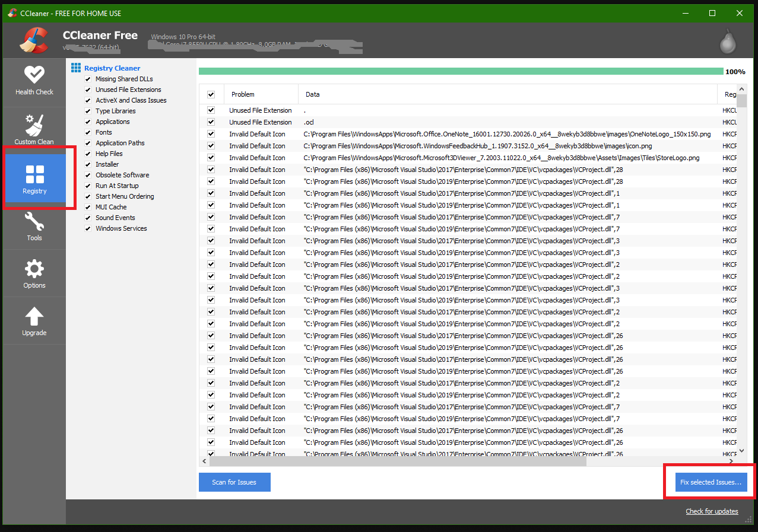Uncheck the OneNoteLogo_150x150.png row checkbox
This screenshot has width=758, height=532.
(x=211, y=134)
